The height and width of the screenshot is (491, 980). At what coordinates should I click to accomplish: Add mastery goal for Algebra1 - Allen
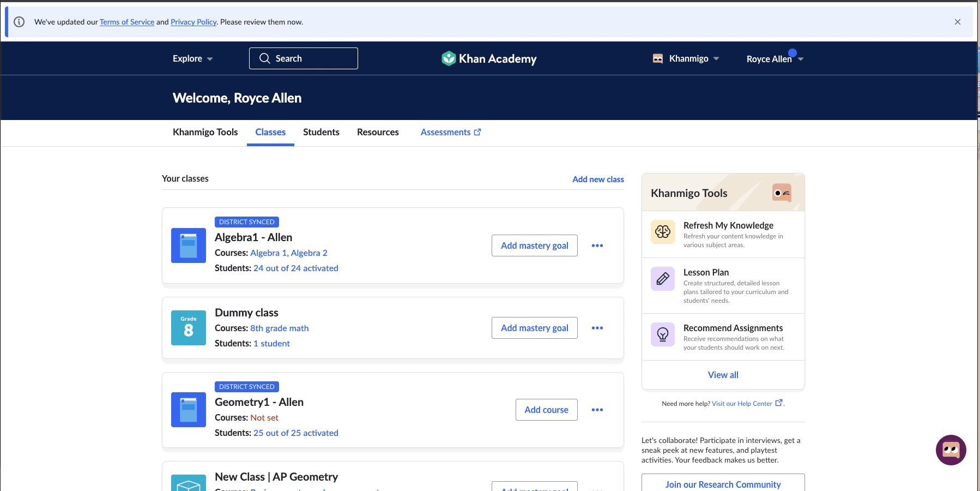pos(535,245)
